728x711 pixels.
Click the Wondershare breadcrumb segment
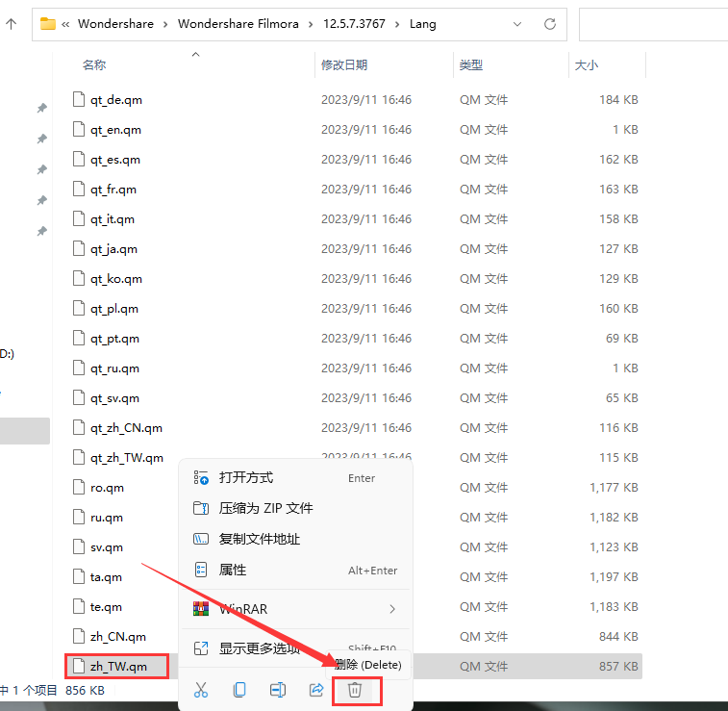click(x=115, y=24)
